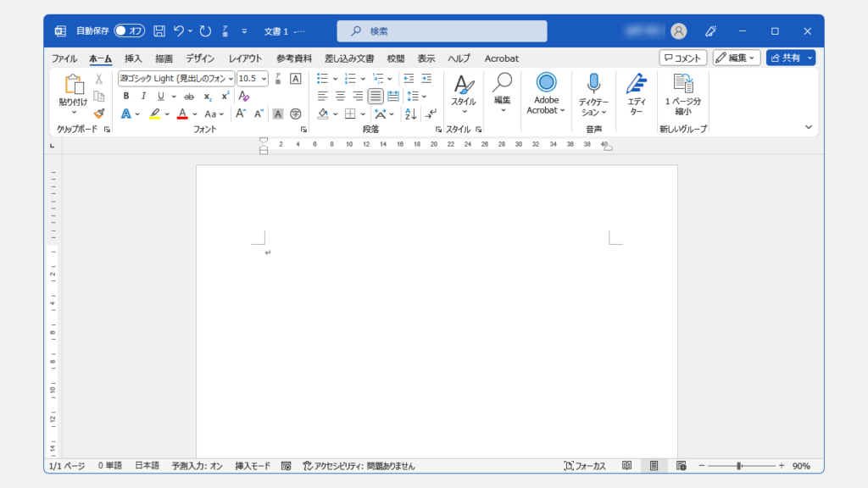
Task: Open the font name dropdown
Action: [x=231, y=79]
